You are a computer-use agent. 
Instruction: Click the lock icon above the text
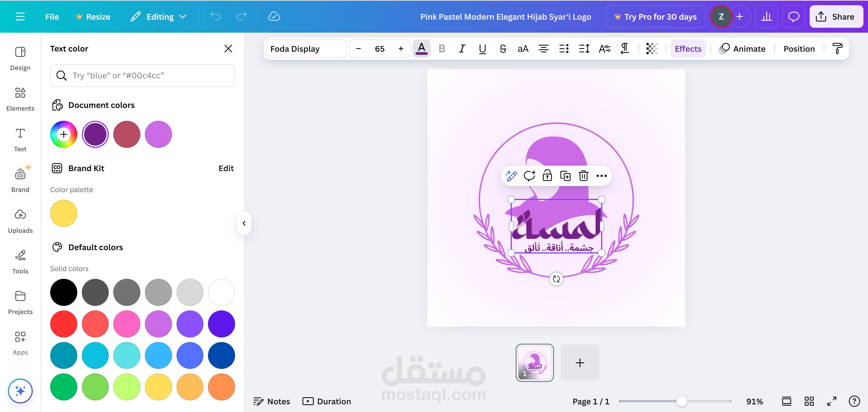[547, 176]
